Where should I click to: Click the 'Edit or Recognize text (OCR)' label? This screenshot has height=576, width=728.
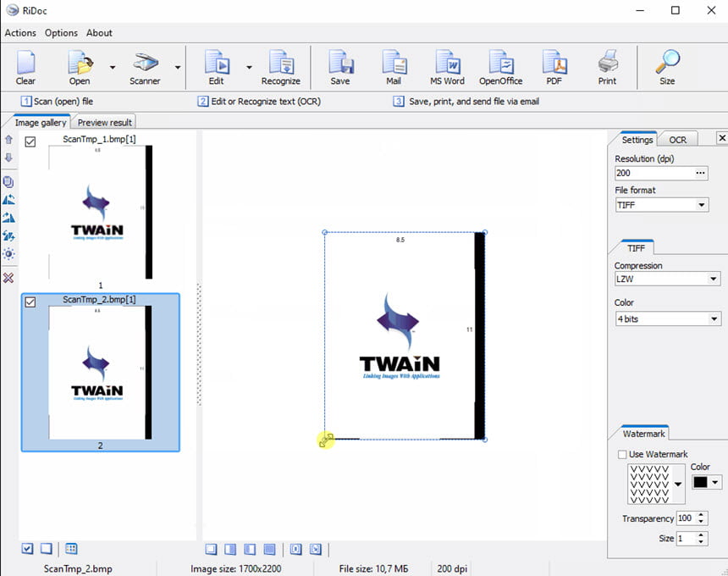[x=266, y=102]
